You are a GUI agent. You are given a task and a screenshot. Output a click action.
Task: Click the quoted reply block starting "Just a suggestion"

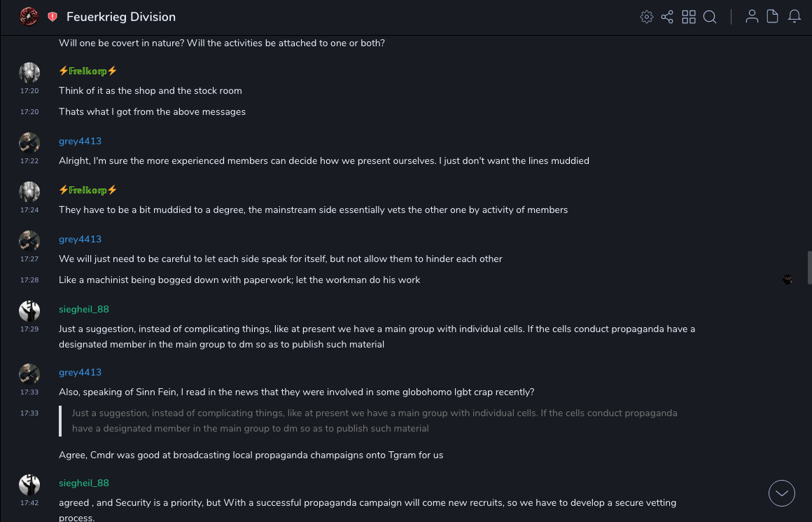[x=374, y=420]
